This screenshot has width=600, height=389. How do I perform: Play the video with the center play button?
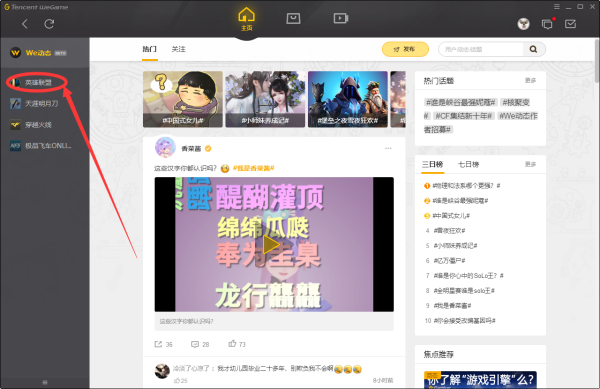coord(271,244)
